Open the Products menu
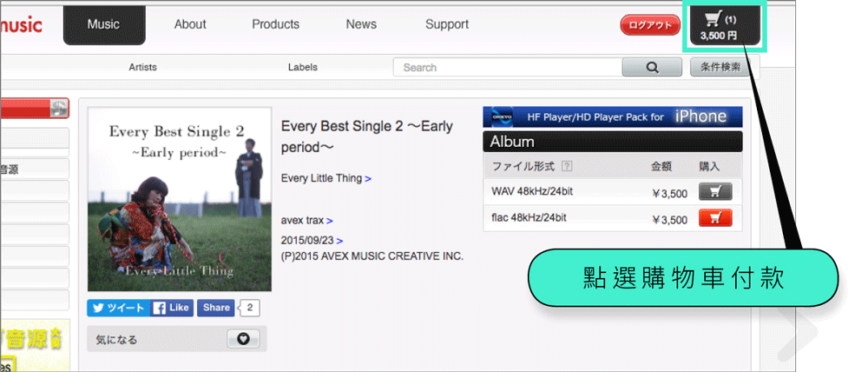This screenshot has width=868, height=372. coord(275,24)
